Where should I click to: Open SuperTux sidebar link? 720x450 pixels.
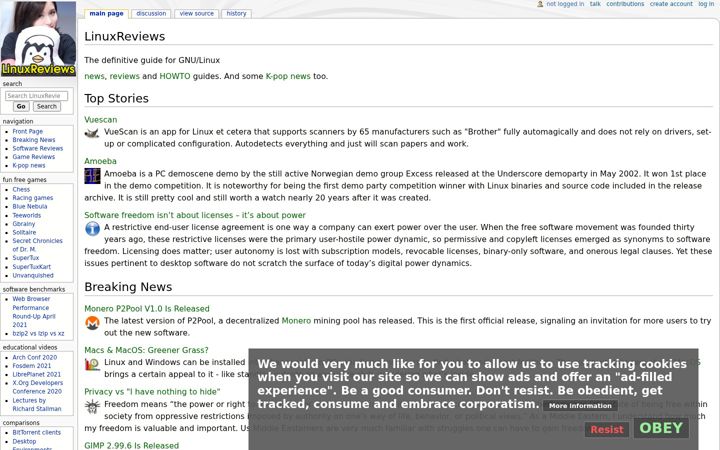(26, 258)
